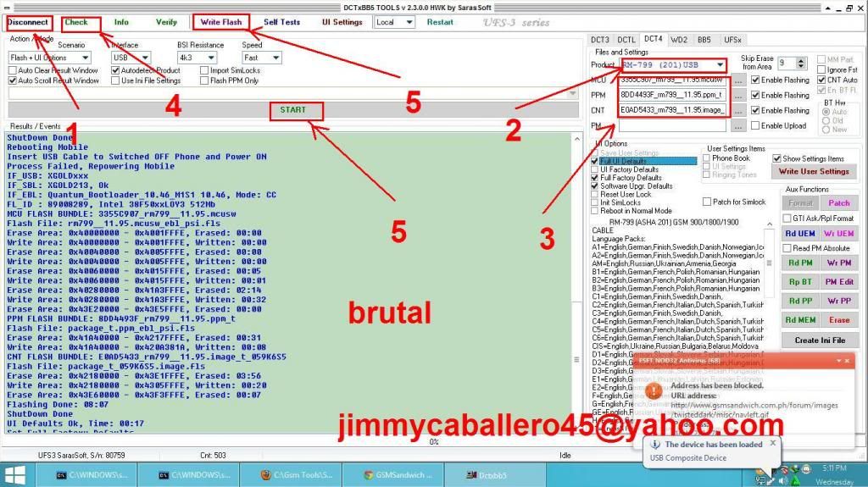Click the Rd UEM button
The height and width of the screenshot is (487, 868).
click(800, 234)
